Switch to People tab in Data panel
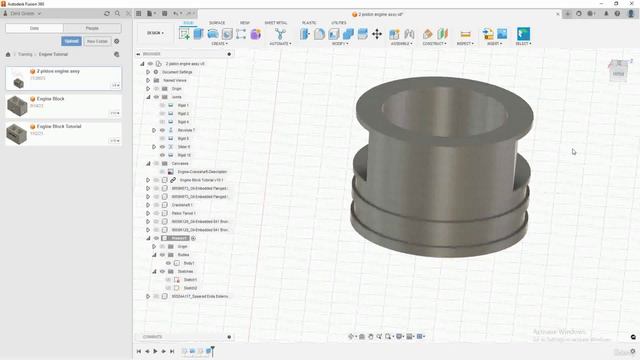The image size is (640, 360). (92, 28)
